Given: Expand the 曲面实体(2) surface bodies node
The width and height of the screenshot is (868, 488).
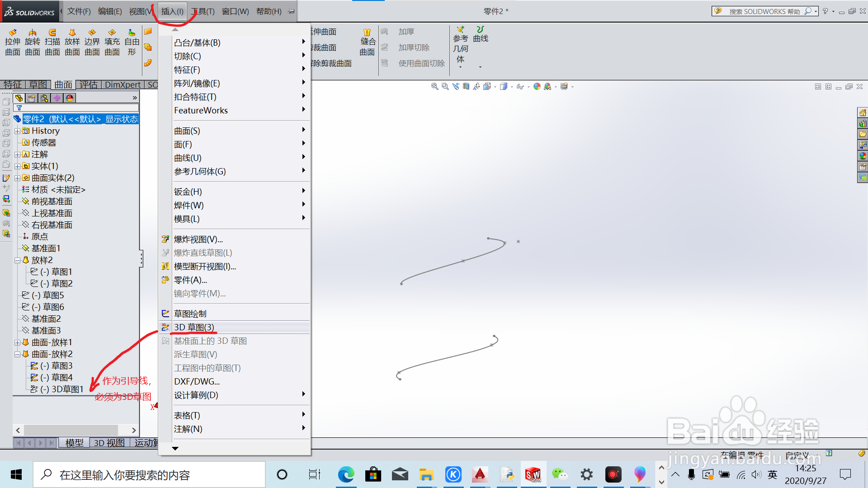Looking at the screenshot, I should coord(17,178).
